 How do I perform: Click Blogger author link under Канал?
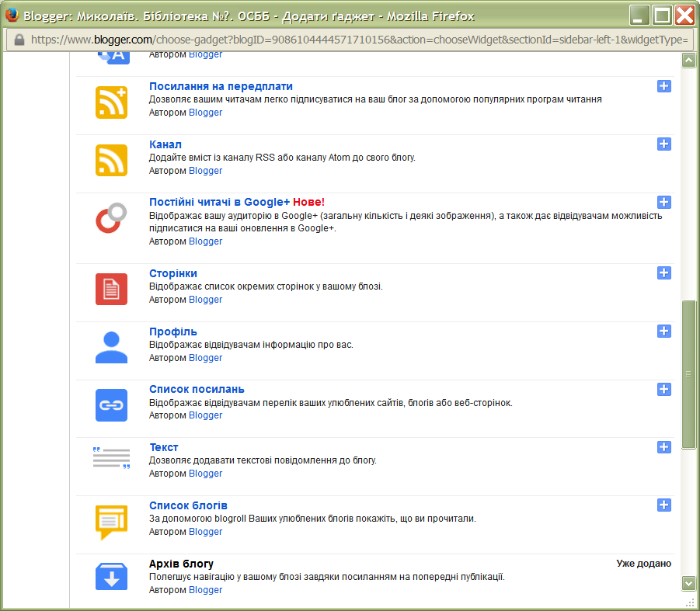tap(205, 171)
